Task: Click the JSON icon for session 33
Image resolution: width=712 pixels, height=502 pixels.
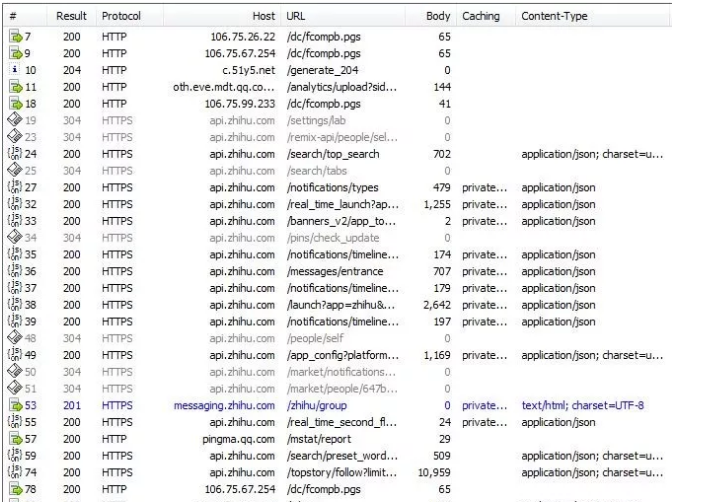Action: (15, 221)
